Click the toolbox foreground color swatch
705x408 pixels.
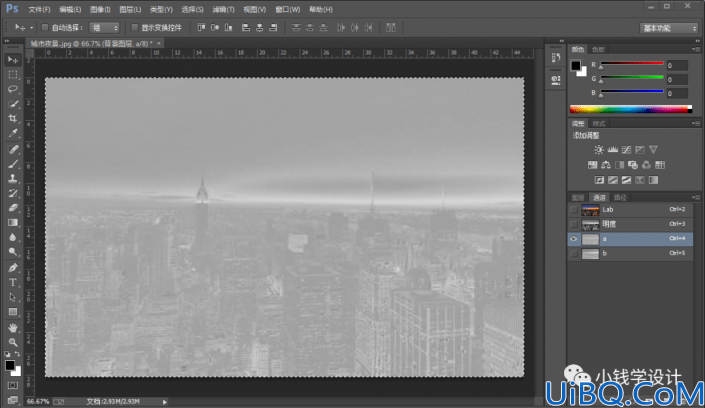coord(10,365)
